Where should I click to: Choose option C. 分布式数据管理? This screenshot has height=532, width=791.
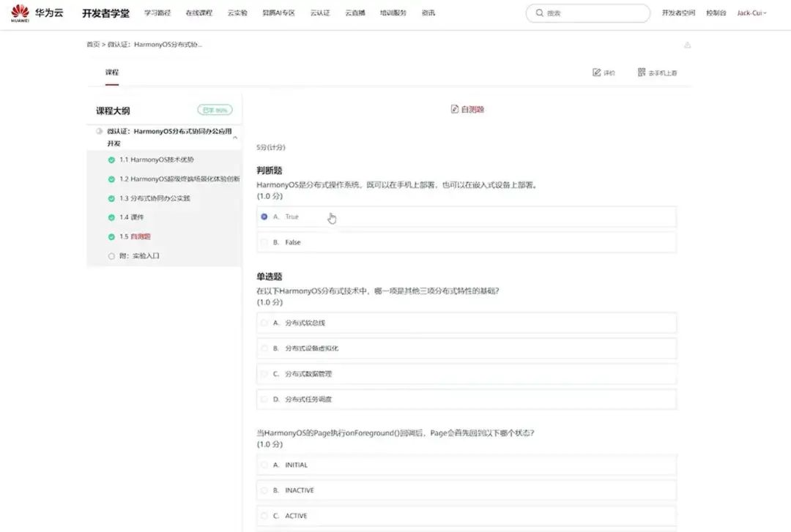click(466, 374)
